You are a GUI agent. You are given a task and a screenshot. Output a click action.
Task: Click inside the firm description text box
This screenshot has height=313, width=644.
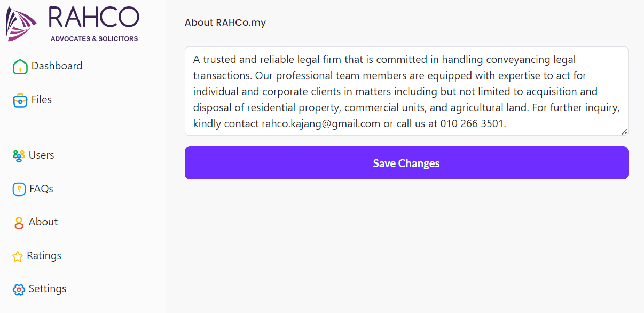406,91
